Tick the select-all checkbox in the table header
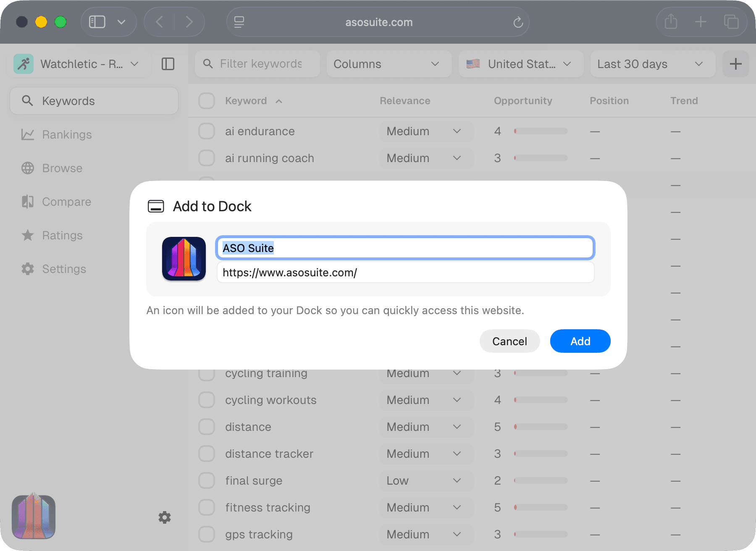The width and height of the screenshot is (756, 551). click(206, 101)
